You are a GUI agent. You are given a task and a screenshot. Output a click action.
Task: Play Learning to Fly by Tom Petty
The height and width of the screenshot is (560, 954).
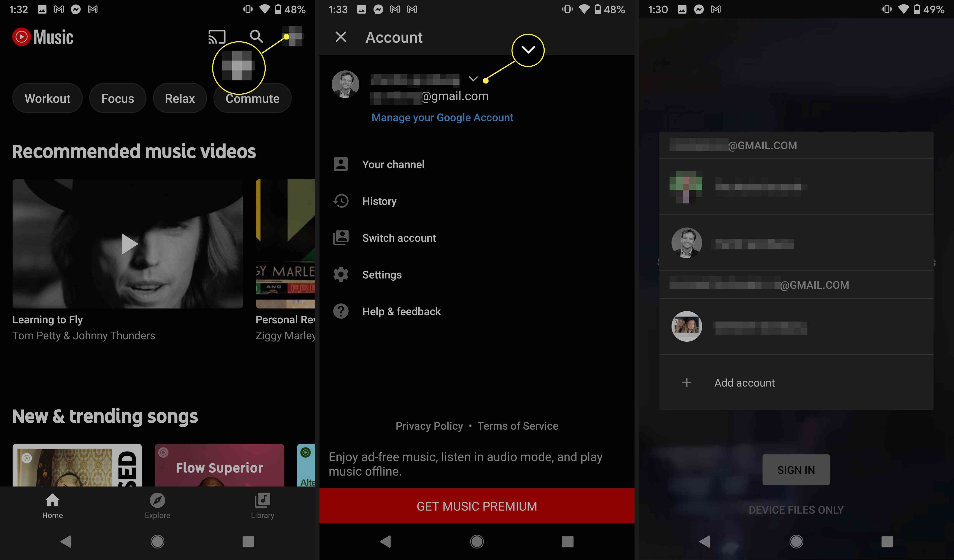(128, 243)
